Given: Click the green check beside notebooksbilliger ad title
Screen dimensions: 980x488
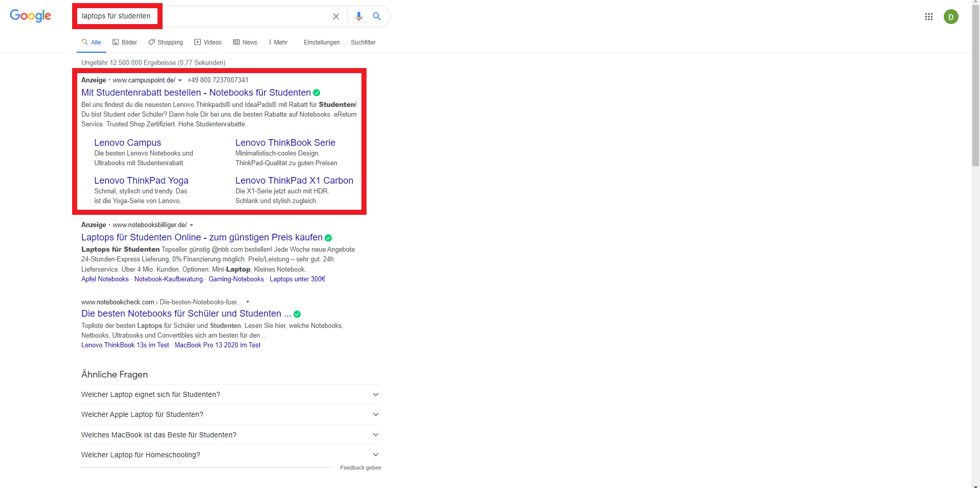Looking at the screenshot, I should 328,238.
